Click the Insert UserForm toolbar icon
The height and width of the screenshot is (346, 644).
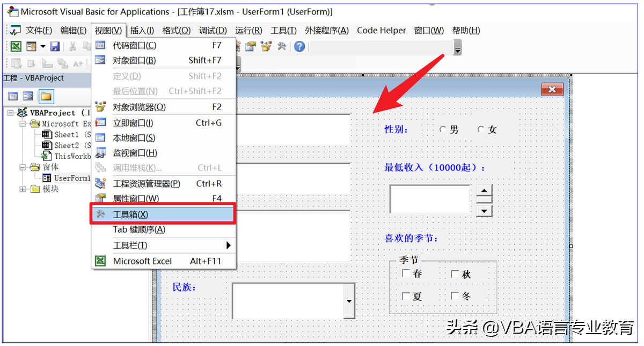coord(31,47)
